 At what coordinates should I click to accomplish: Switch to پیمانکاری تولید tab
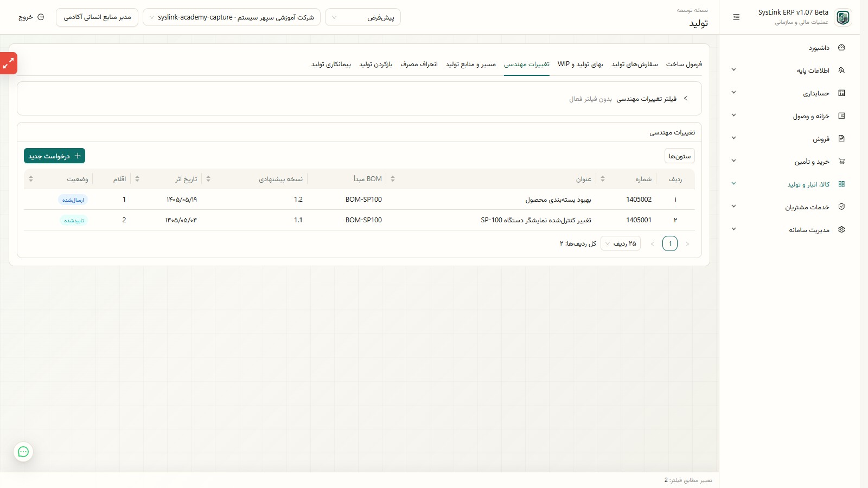(331, 64)
